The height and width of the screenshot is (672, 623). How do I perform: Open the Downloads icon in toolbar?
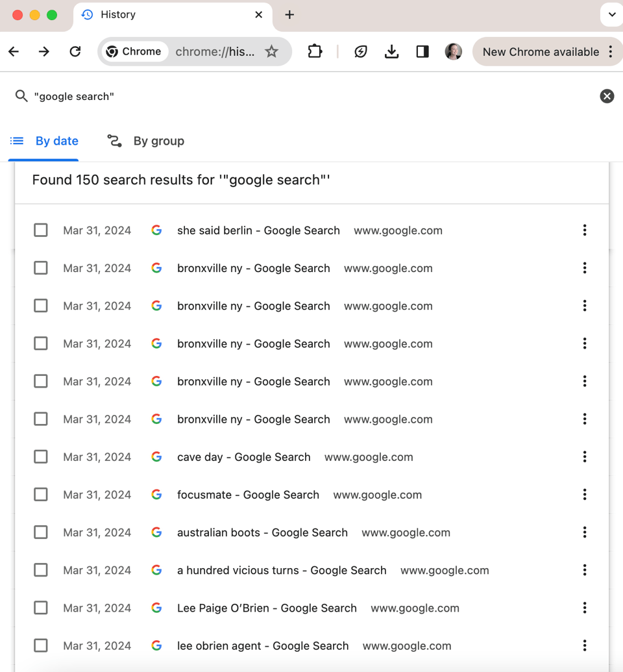391,52
